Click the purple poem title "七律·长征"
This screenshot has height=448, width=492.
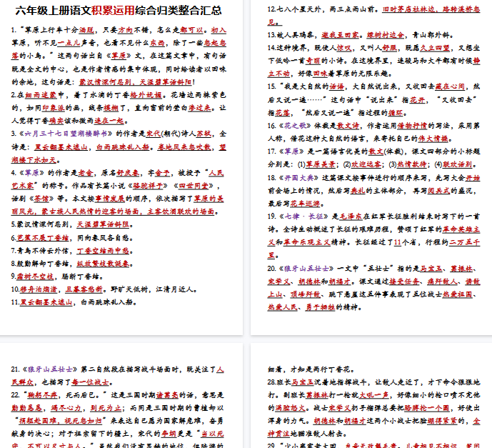coord(306,216)
